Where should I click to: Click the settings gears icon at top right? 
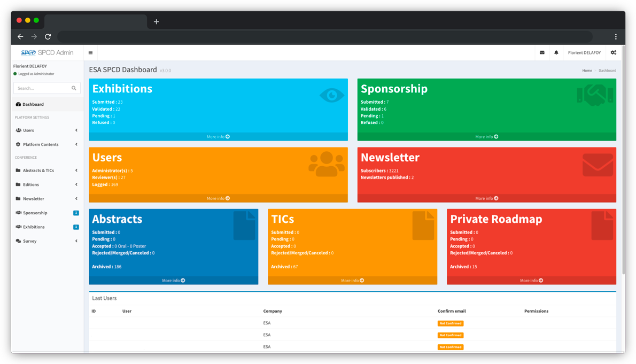point(613,53)
